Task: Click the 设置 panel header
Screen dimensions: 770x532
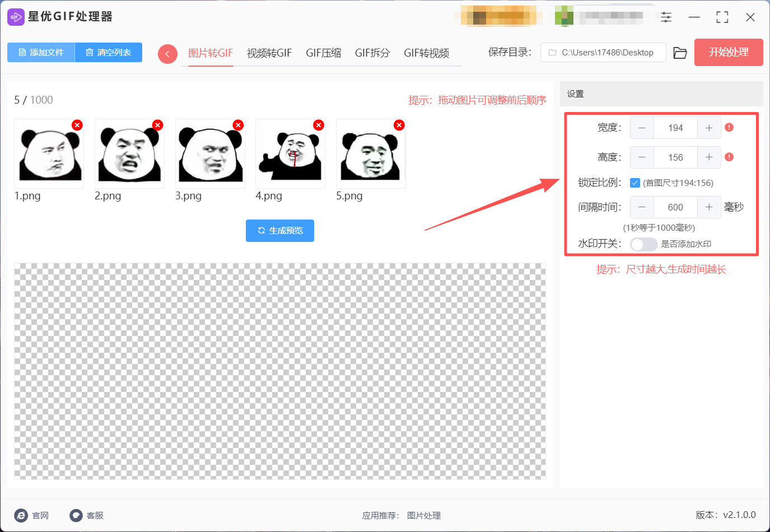Action: pyautogui.click(x=661, y=94)
